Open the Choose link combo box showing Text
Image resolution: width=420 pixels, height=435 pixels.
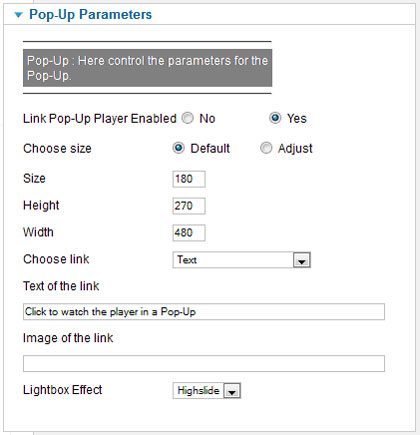click(x=242, y=260)
